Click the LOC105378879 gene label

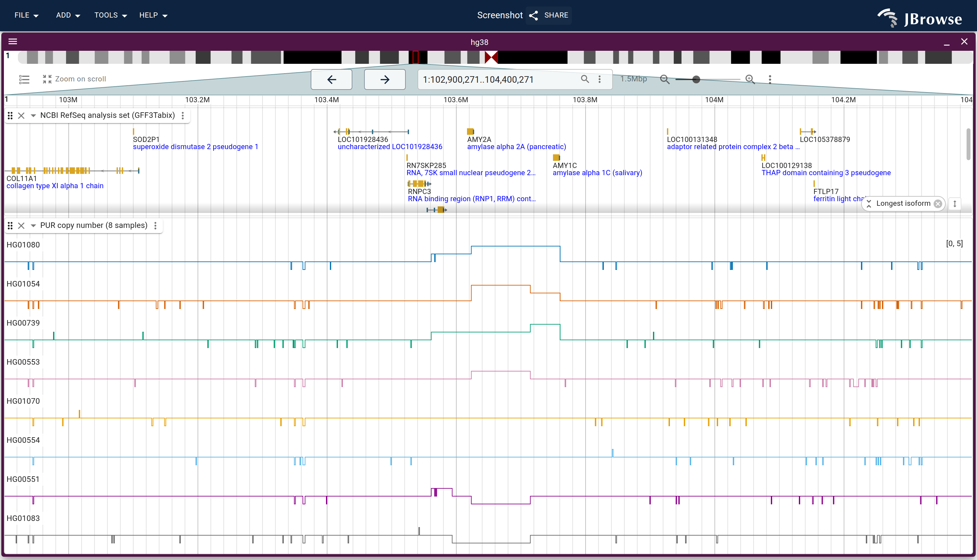coord(825,139)
